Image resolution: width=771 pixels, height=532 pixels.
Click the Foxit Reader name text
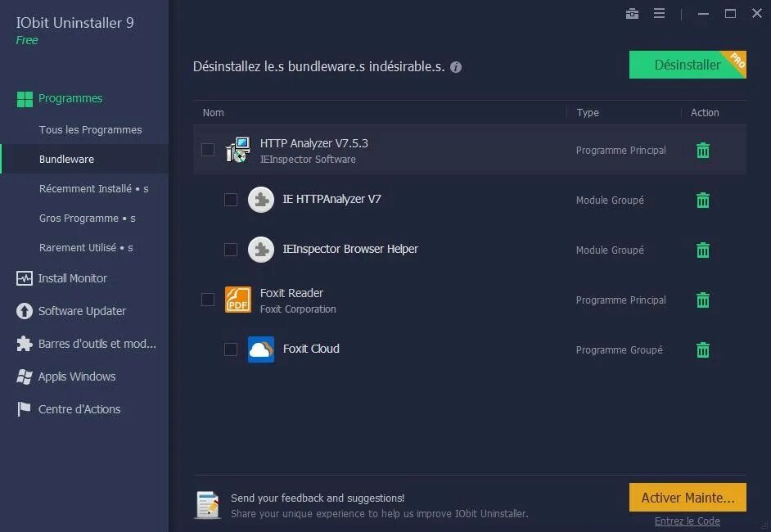[291, 293]
